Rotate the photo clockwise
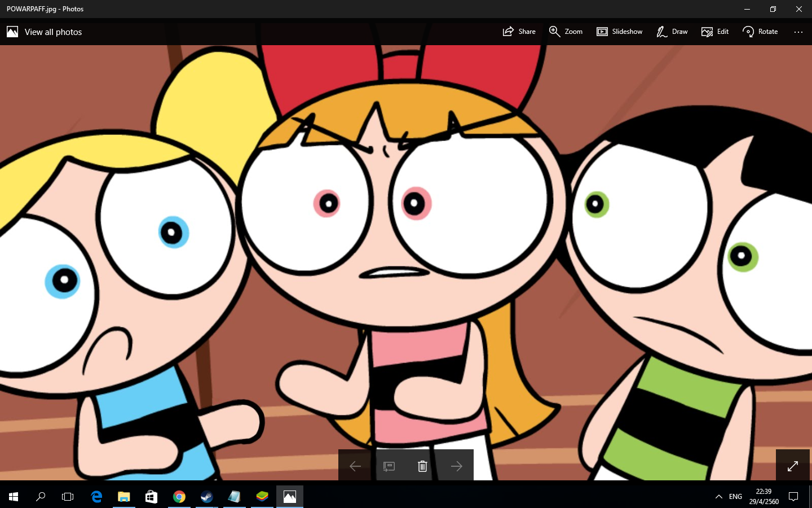 (760, 32)
